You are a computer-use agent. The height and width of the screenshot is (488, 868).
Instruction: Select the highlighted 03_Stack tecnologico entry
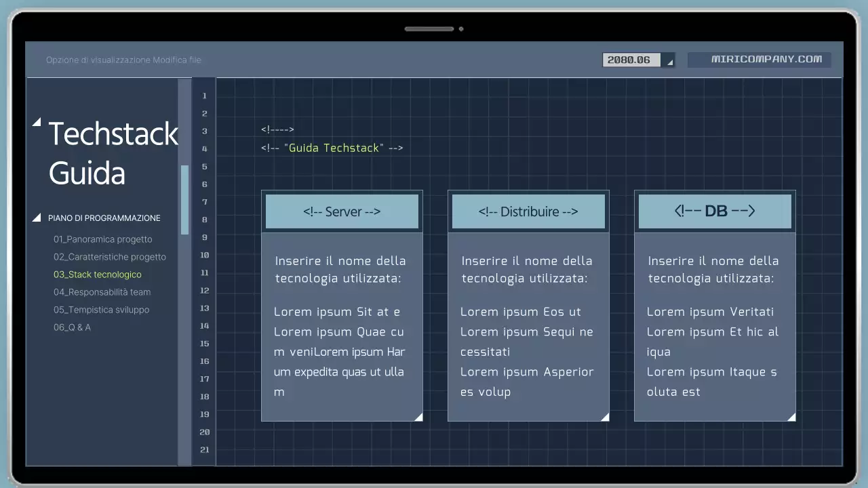tap(97, 274)
